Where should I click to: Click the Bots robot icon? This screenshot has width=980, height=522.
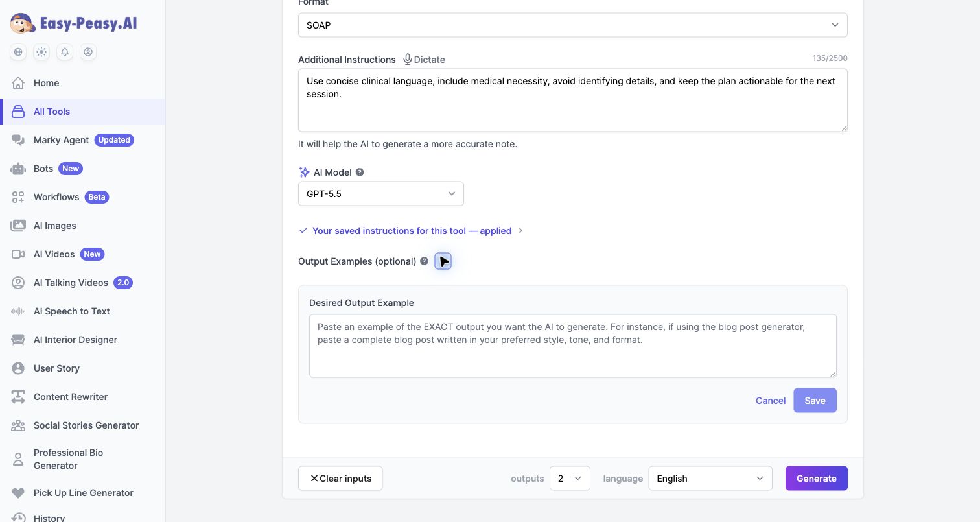tap(18, 169)
